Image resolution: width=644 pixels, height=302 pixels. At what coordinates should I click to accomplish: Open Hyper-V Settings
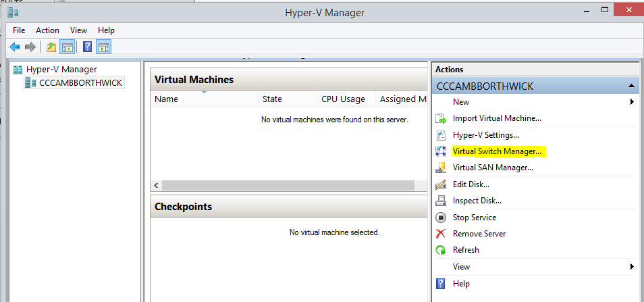tap(485, 135)
